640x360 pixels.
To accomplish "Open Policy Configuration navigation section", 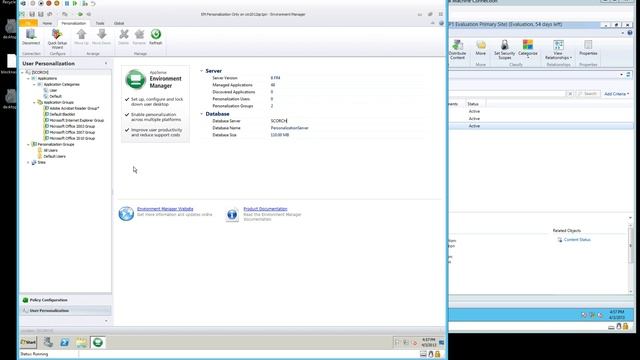I will [x=65, y=300].
